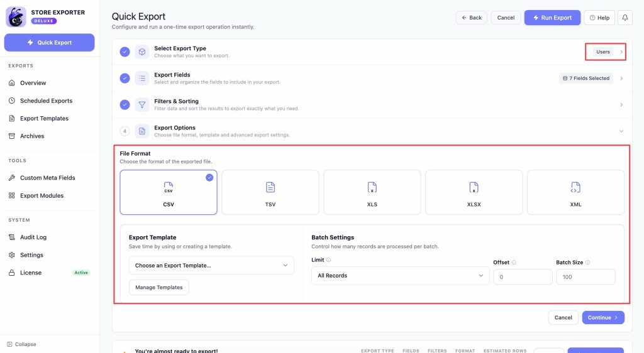
Task: Click the Run Export button
Action: 552,18
